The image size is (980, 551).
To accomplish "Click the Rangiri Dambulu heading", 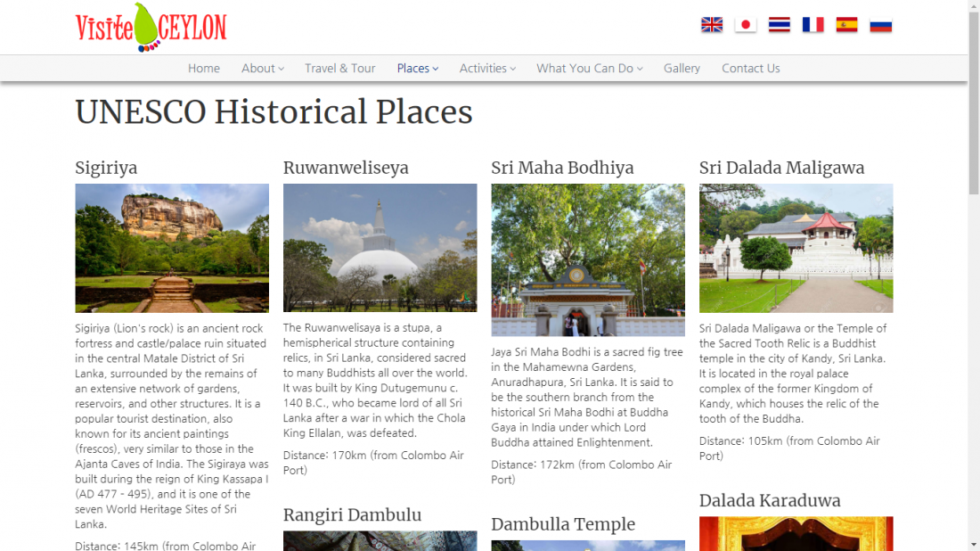I will [353, 514].
